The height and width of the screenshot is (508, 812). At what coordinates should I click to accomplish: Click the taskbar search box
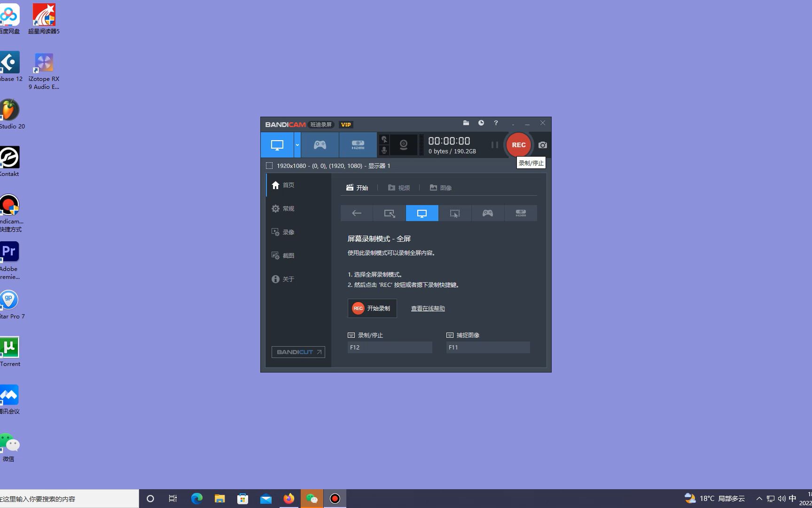click(69, 499)
